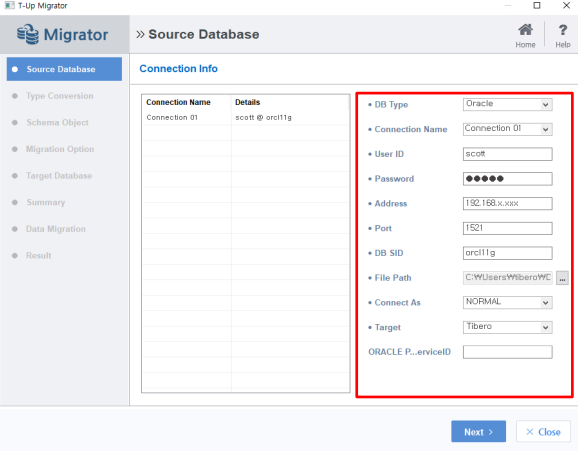Click the Migrator database logo icon
The width and height of the screenshot is (578, 451).
click(x=28, y=34)
